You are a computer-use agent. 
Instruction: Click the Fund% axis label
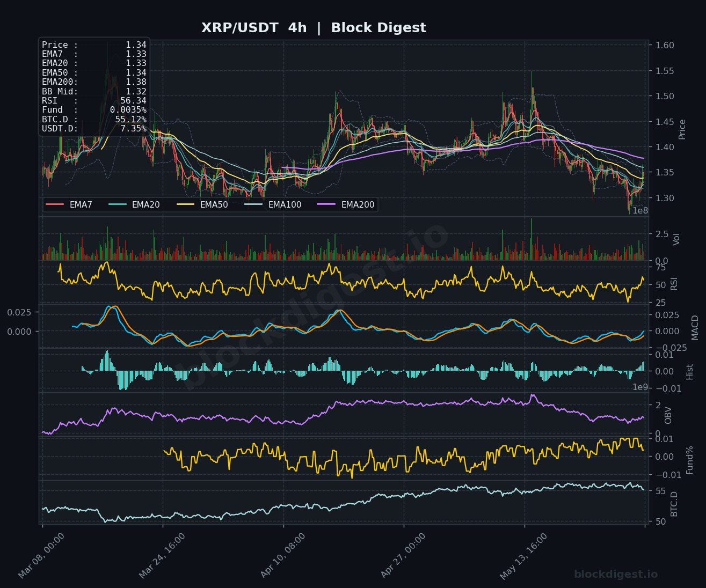(690, 460)
